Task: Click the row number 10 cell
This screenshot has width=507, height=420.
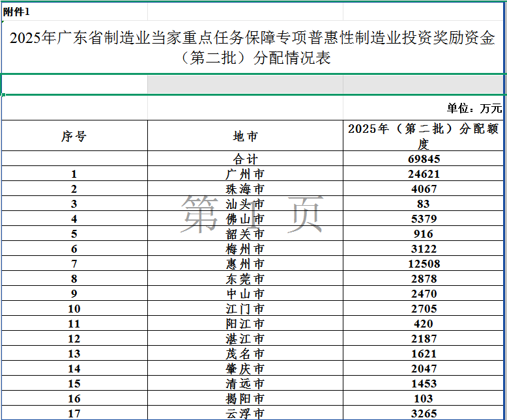Action: click(74, 309)
